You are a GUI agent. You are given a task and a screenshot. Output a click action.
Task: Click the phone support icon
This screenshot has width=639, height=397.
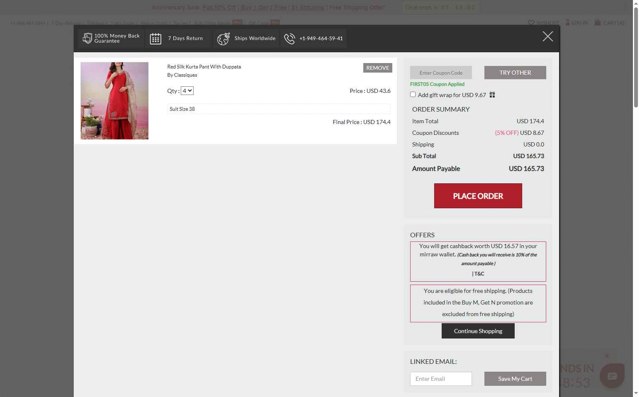coord(289,39)
